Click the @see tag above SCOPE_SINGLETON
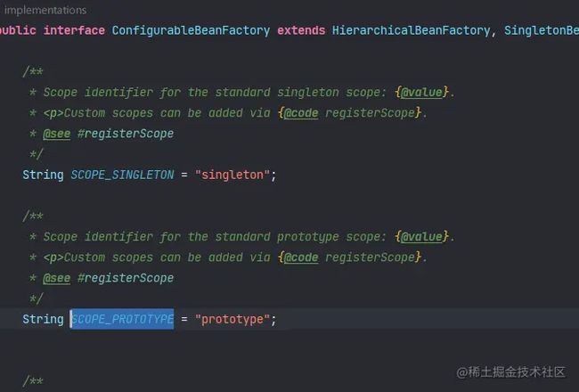 point(56,134)
